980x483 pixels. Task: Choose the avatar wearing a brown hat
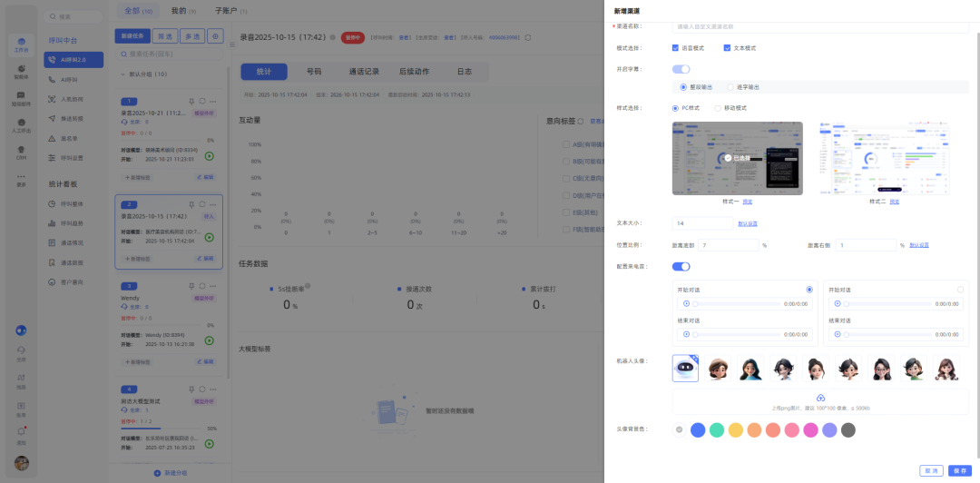pos(718,368)
